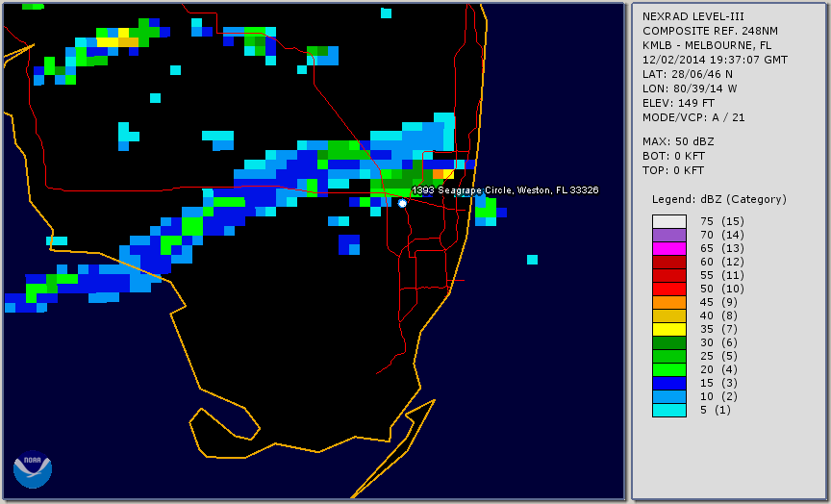
Task: Click the isolated cyan radar pixel offshore to the east
Action: click(532, 260)
